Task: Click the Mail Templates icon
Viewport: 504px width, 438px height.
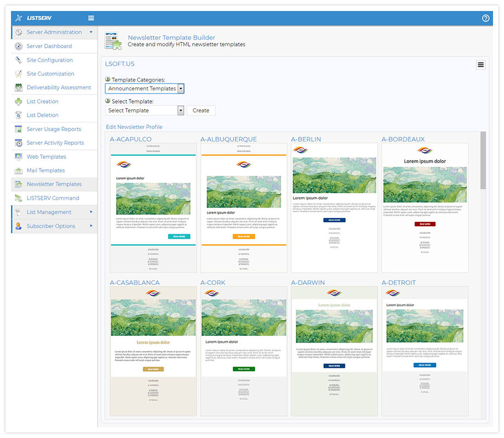Action: click(19, 171)
